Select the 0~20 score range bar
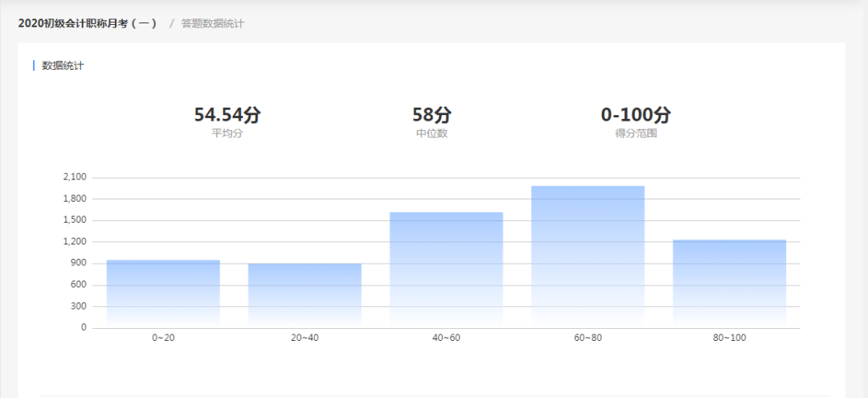 click(x=163, y=294)
